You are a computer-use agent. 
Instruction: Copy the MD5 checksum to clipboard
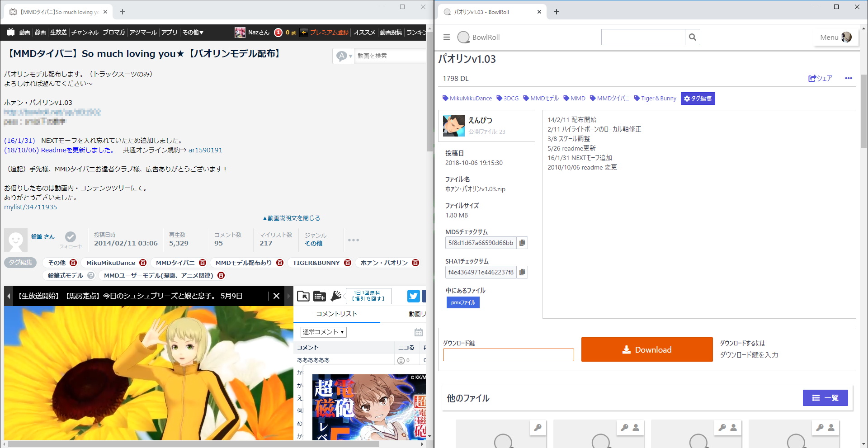(x=522, y=243)
